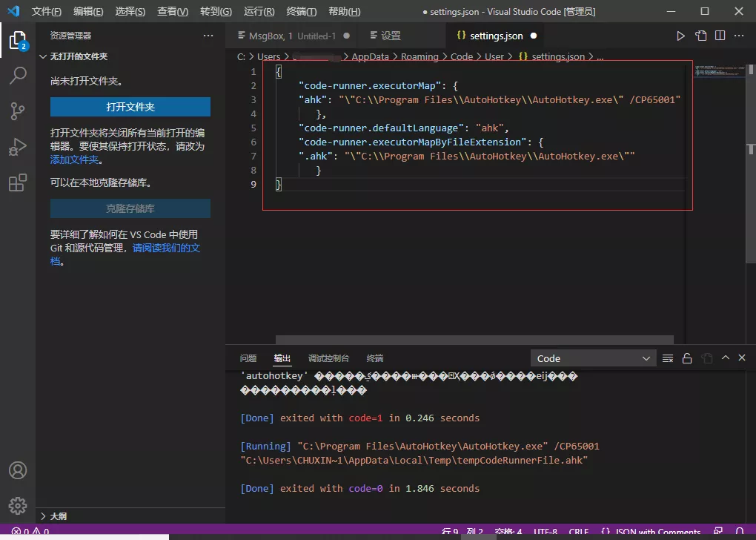
Task: Toggle scroll lock in the Output panel
Action: click(x=686, y=358)
